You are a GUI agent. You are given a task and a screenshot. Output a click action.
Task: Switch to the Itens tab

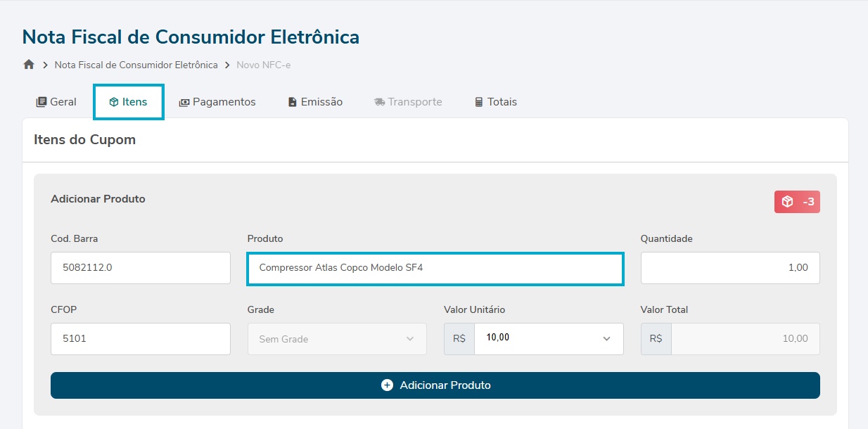tap(129, 102)
